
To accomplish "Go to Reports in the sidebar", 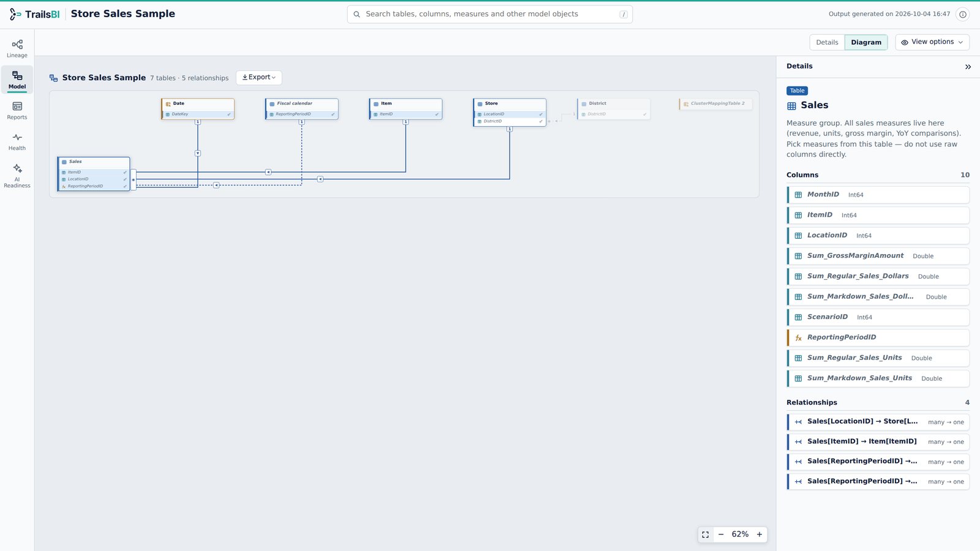I will [x=17, y=111].
